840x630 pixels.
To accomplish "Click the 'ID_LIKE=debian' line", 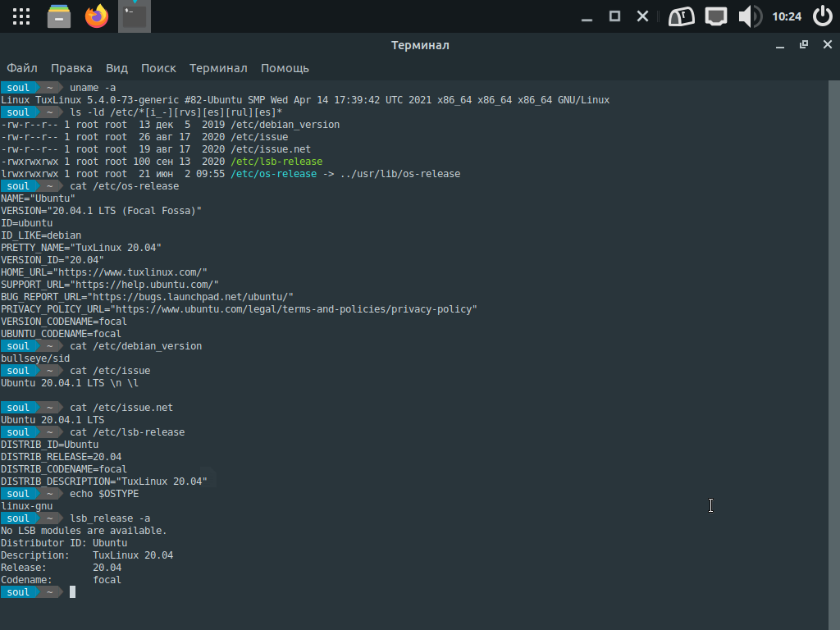I will coord(41,235).
